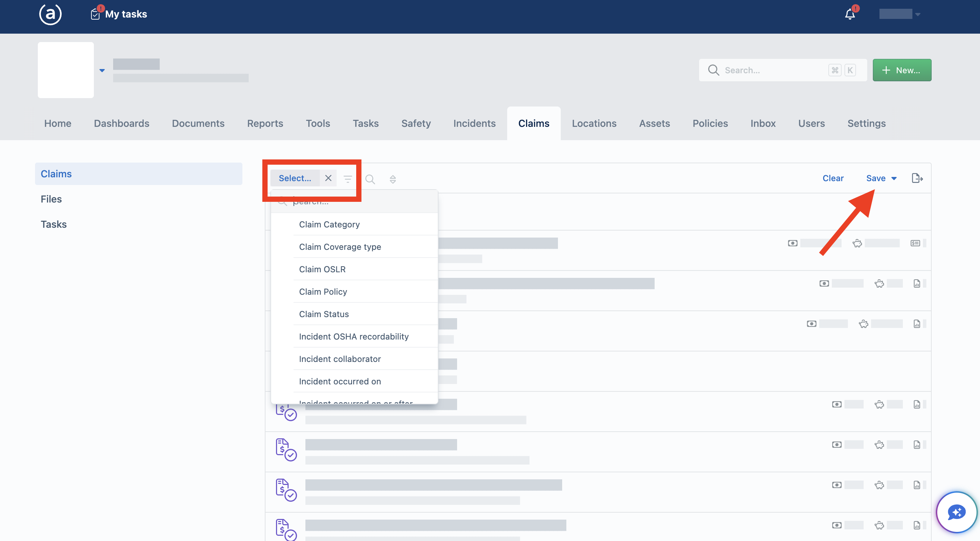980x541 pixels.
Task: Expand the user account menu arrow
Action: (918, 14)
